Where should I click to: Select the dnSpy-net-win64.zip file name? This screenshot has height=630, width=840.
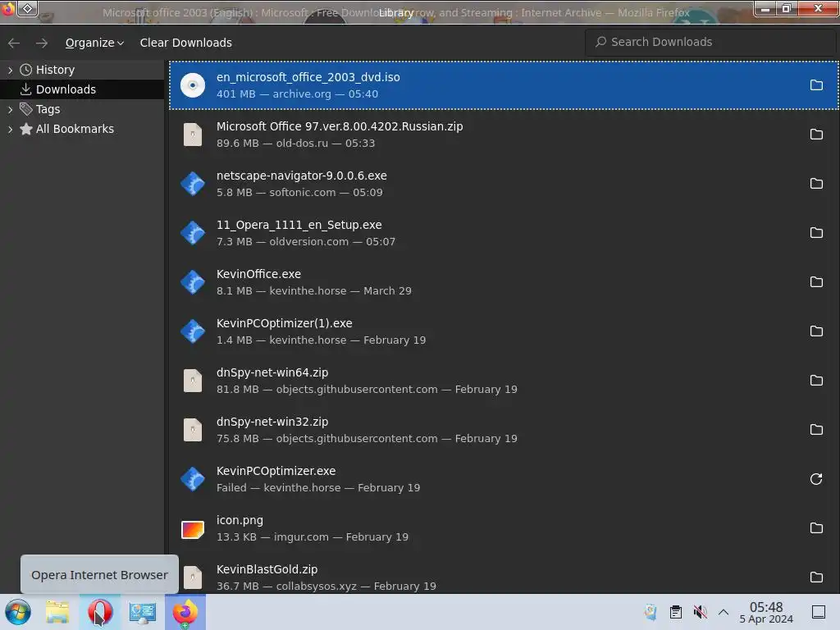point(272,373)
